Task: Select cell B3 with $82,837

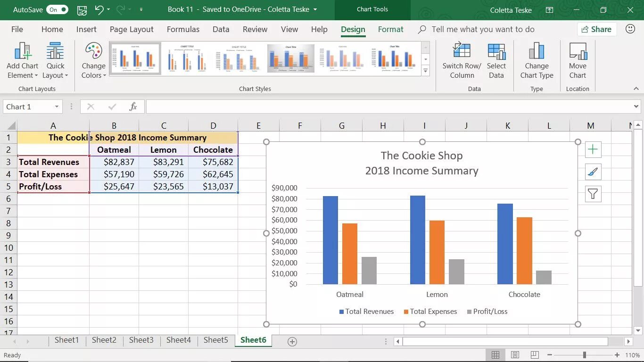Action: tap(114, 162)
